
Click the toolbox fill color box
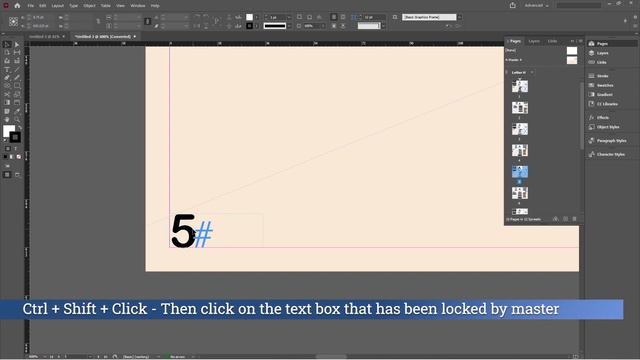(8, 131)
